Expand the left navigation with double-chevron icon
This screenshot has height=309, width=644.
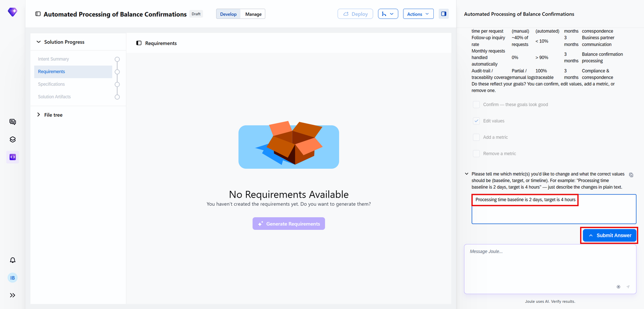pyautogui.click(x=13, y=295)
